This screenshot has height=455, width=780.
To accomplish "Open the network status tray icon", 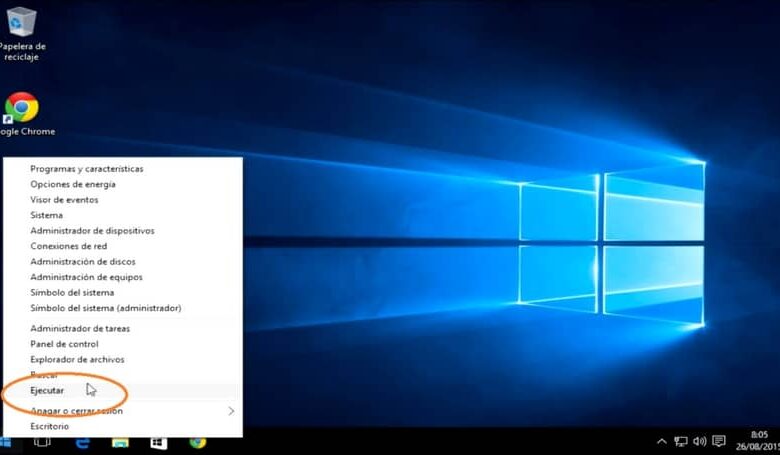I will click(x=681, y=441).
